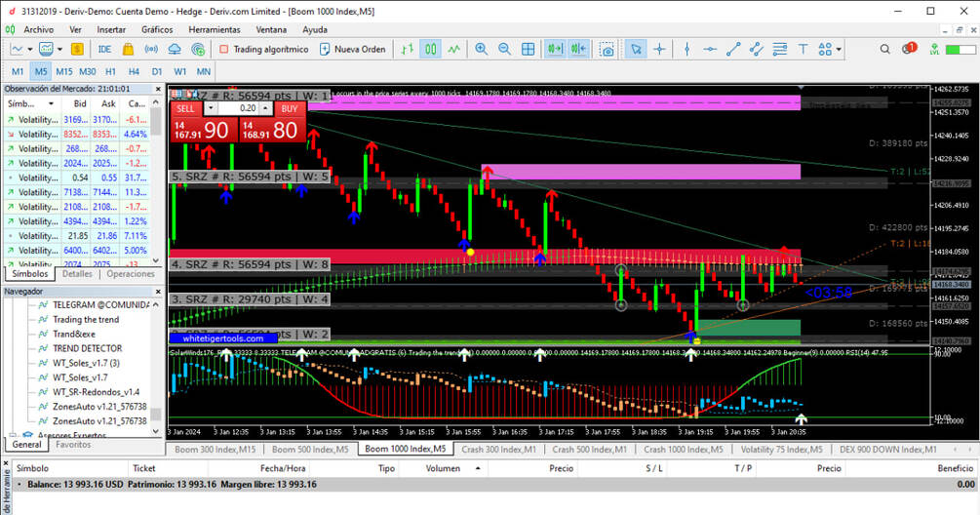Switch to Boom 500 Index,M5 chart tab
The image size is (980, 515).
pos(310,449)
